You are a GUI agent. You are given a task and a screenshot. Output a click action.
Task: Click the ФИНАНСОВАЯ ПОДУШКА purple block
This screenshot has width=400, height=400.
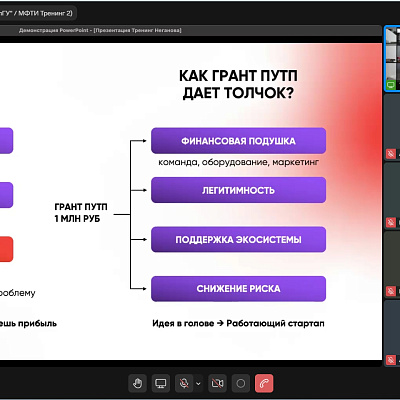click(238, 141)
